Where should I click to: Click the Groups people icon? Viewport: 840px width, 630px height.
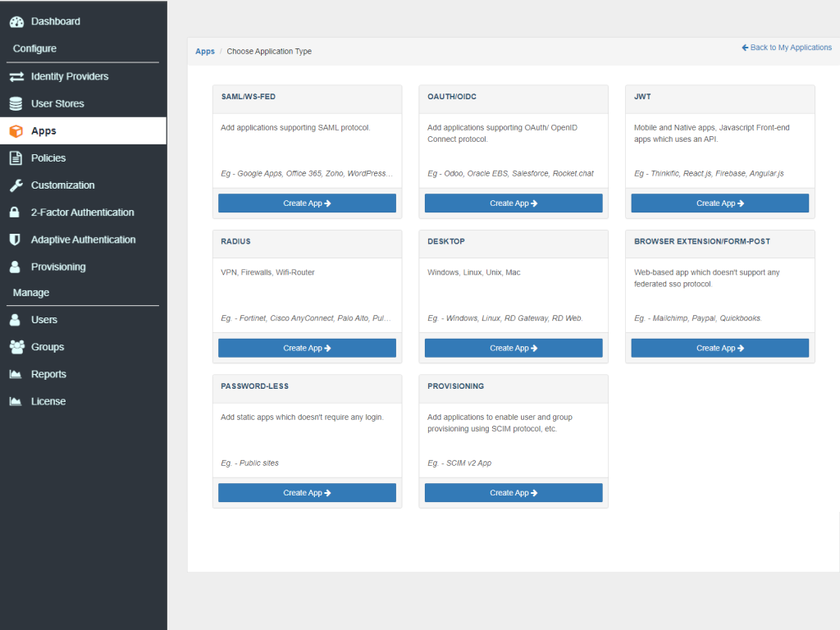coord(16,347)
